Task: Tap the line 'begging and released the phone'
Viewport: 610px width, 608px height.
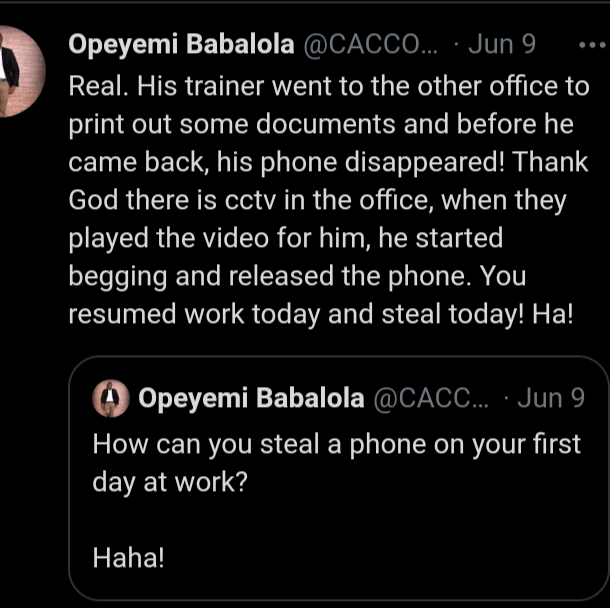Action: pos(297,277)
